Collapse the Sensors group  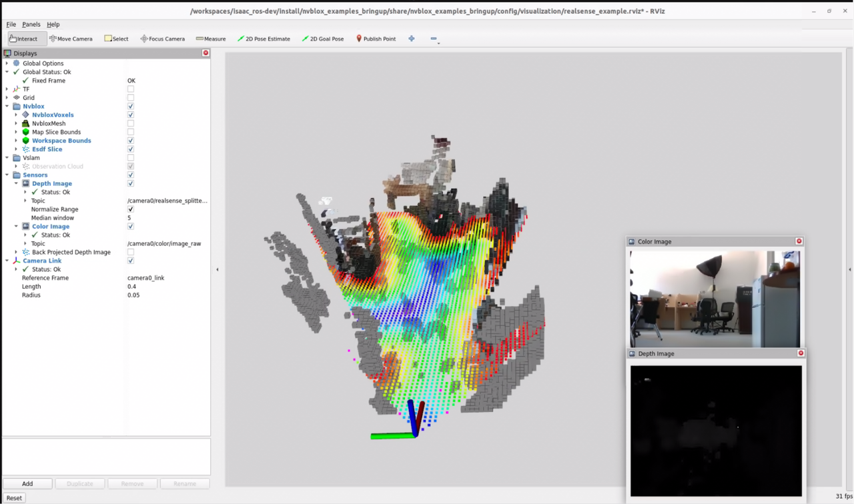pos(7,175)
